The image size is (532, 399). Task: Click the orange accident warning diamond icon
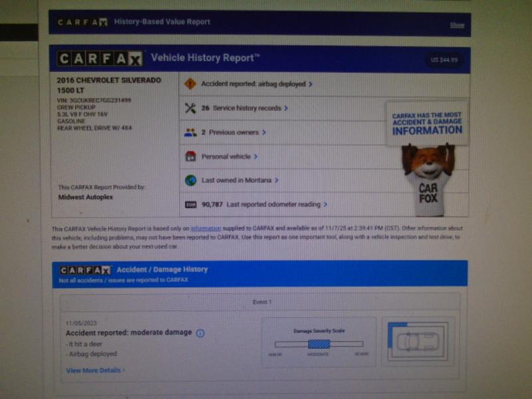coord(190,84)
